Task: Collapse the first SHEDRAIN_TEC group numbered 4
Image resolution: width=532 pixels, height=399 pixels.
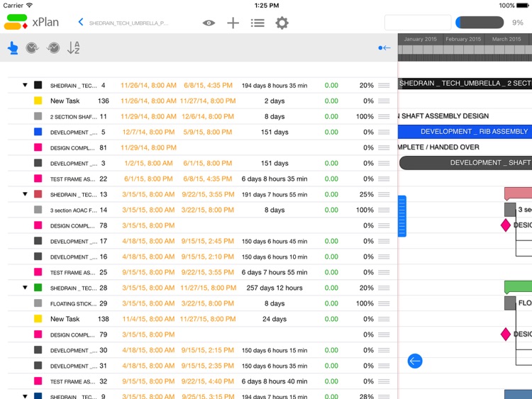Action: tap(25, 85)
